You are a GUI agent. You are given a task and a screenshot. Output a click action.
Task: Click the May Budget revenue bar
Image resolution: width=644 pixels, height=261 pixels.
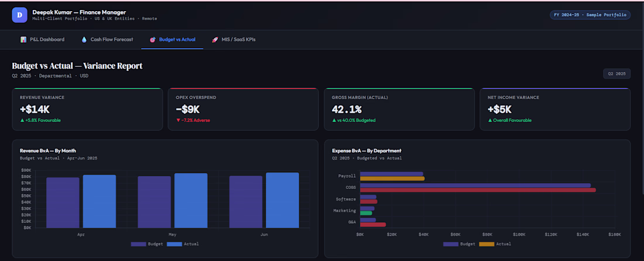(x=155, y=202)
